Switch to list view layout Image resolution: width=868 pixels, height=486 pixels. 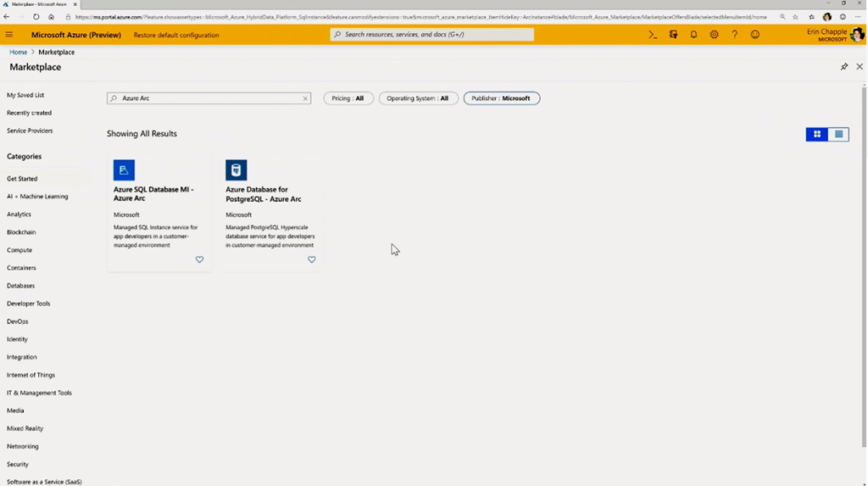coord(838,134)
